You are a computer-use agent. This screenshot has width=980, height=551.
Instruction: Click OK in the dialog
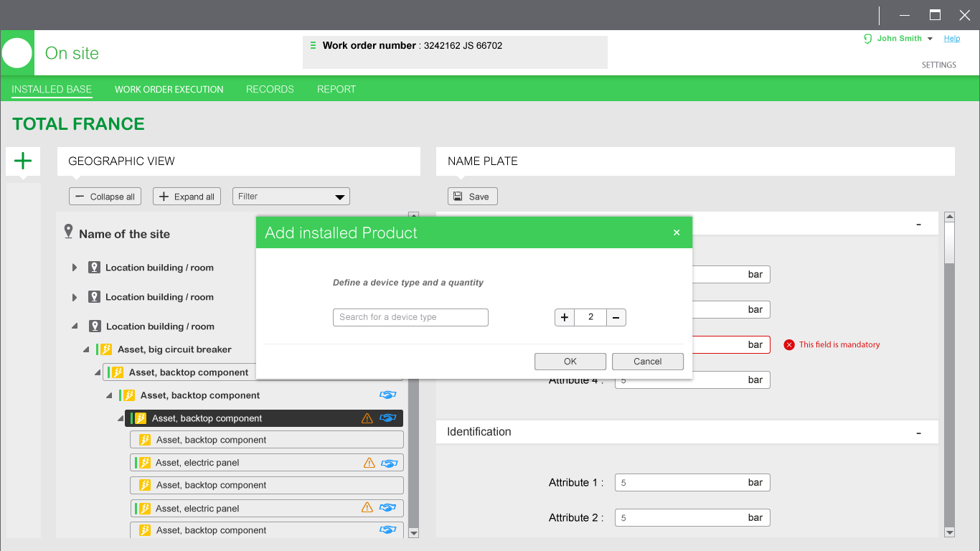[570, 362]
